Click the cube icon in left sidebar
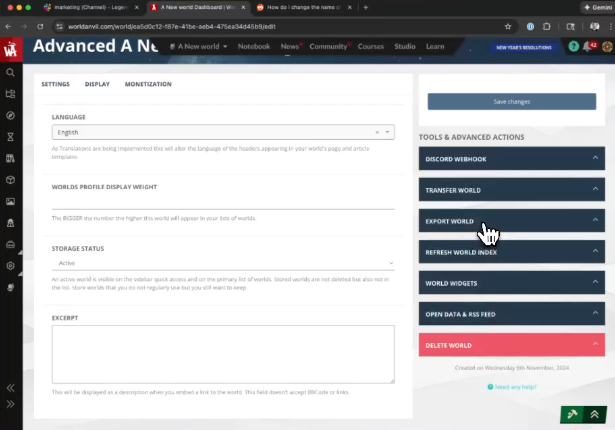 (x=11, y=180)
